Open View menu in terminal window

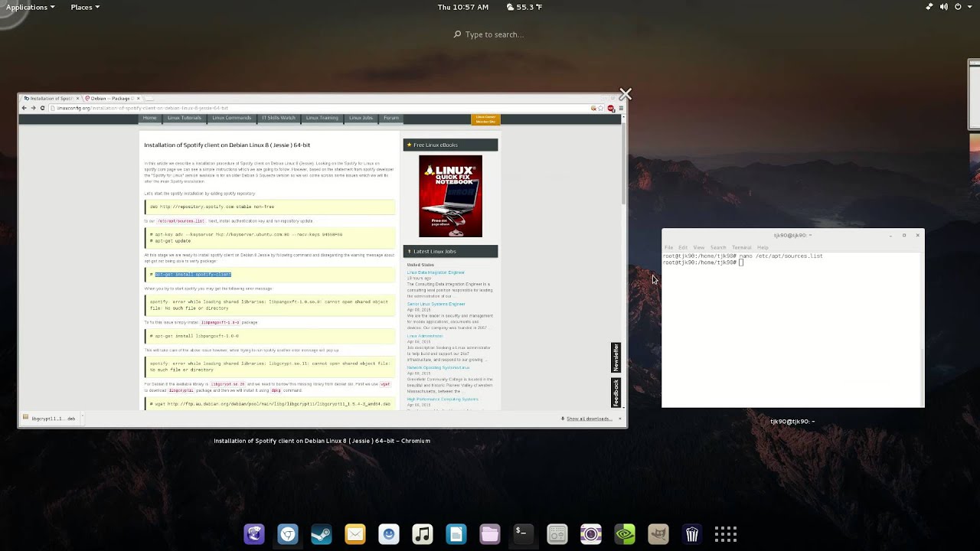(699, 247)
